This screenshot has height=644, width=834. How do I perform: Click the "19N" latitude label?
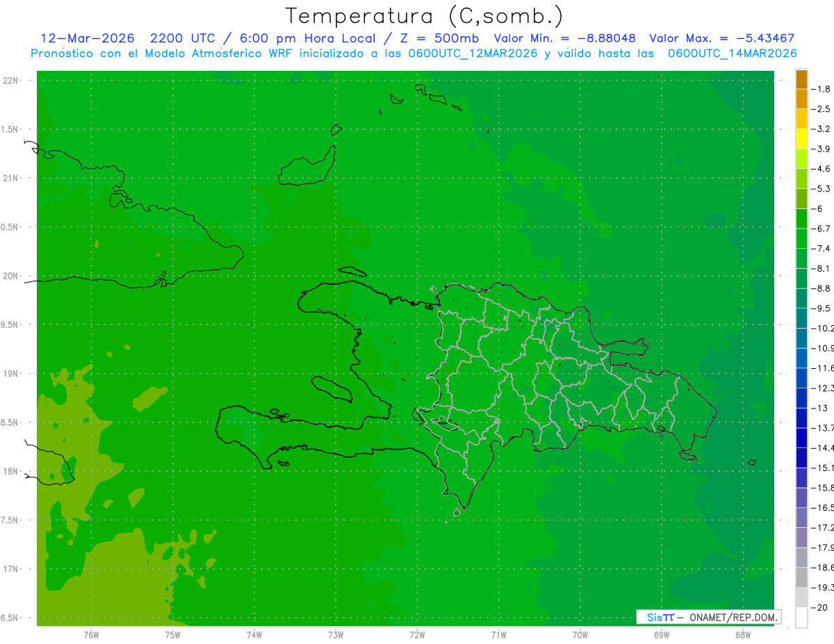pyautogui.click(x=10, y=374)
